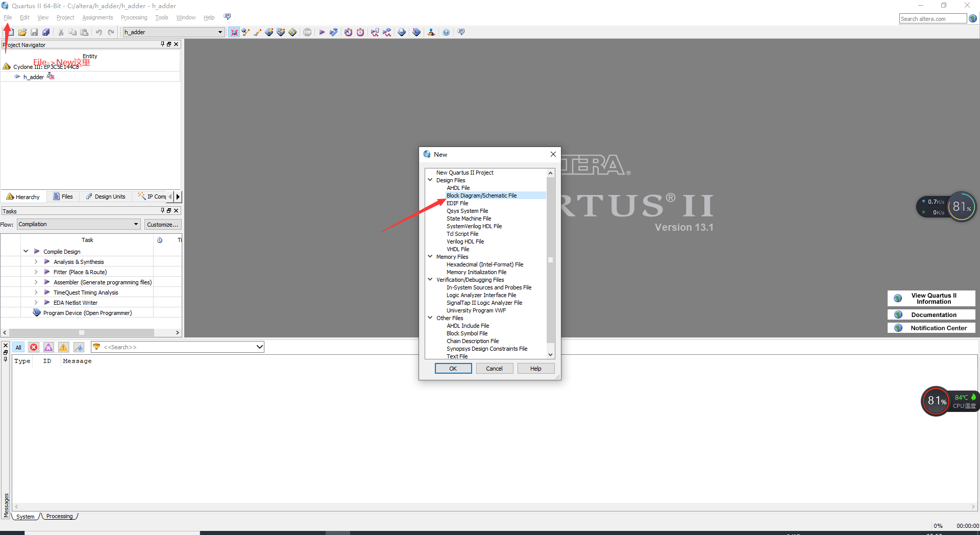Open the Assignments menu
The width and height of the screenshot is (980, 535).
pos(97,17)
